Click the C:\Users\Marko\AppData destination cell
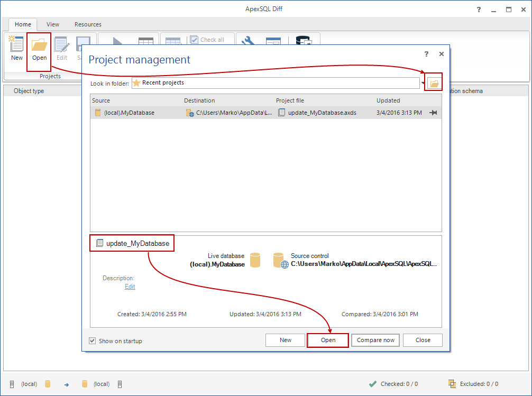The width and height of the screenshot is (532, 396). pos(234,113)
